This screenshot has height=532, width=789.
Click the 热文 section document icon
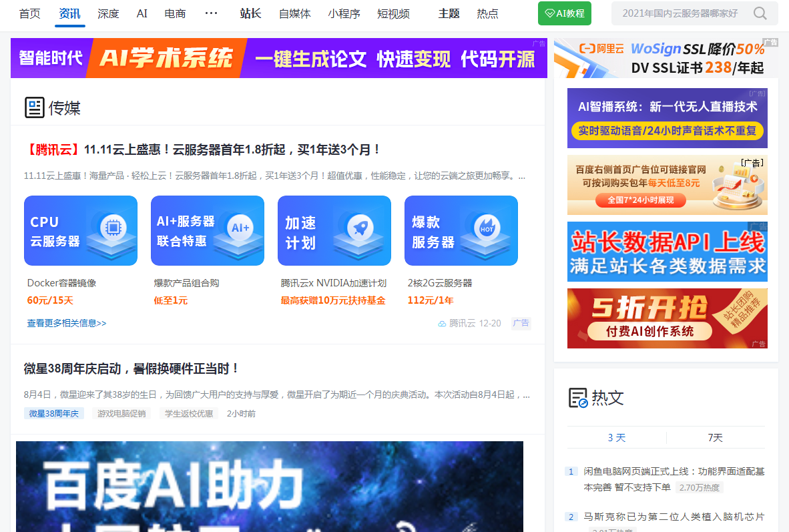point(577,398)
